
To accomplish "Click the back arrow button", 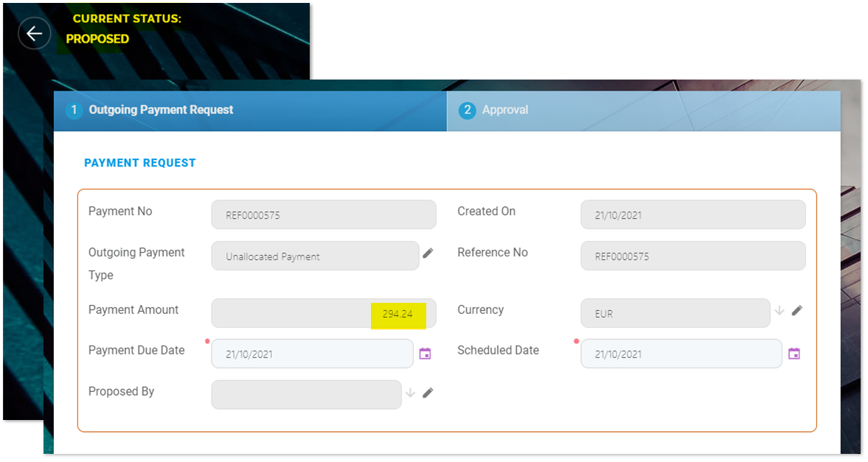I will 34,34.
